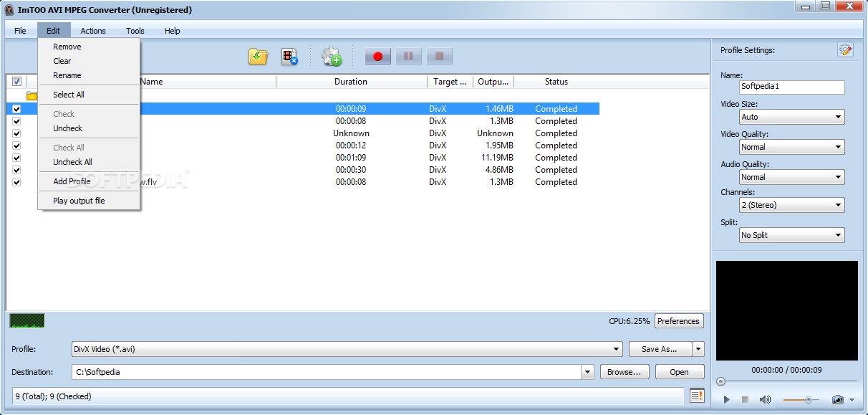Click the Name column header
The image size is (868, 415).
point(152,82)
